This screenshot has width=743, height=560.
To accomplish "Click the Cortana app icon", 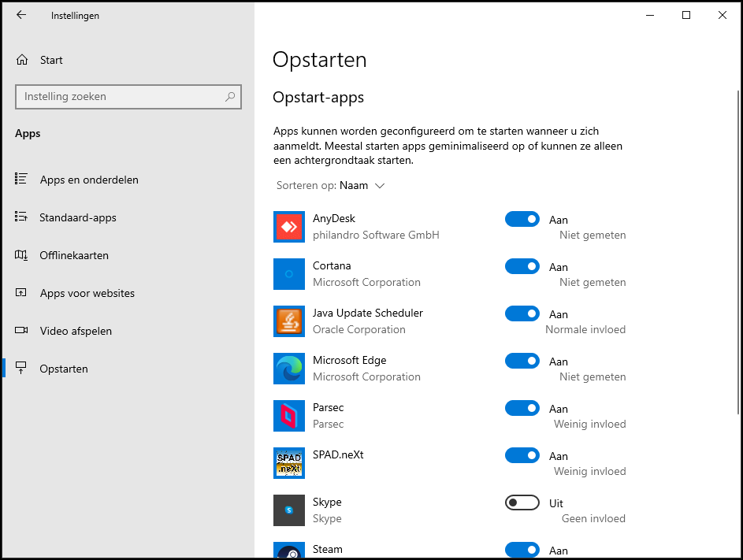I will pos(289,274).
